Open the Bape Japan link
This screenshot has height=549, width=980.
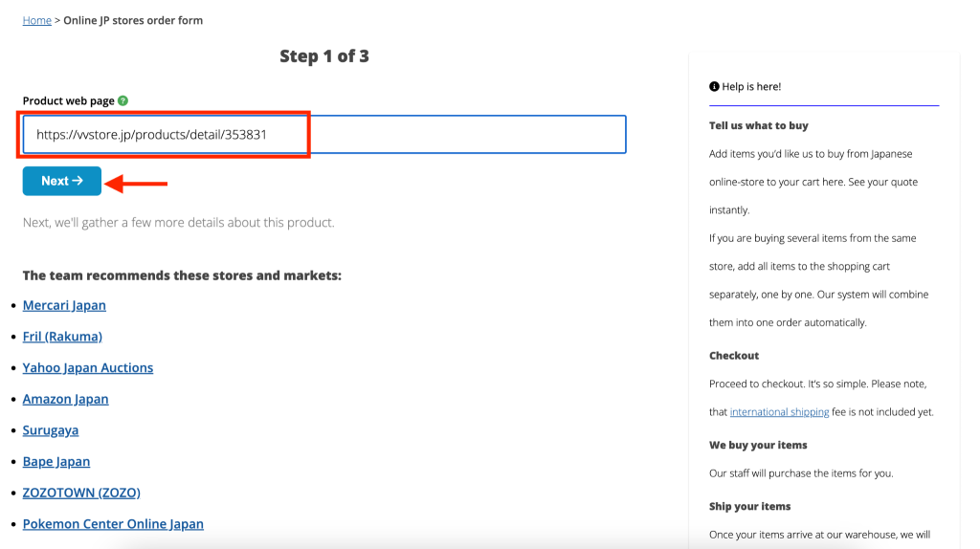click(x=56, y=461)
